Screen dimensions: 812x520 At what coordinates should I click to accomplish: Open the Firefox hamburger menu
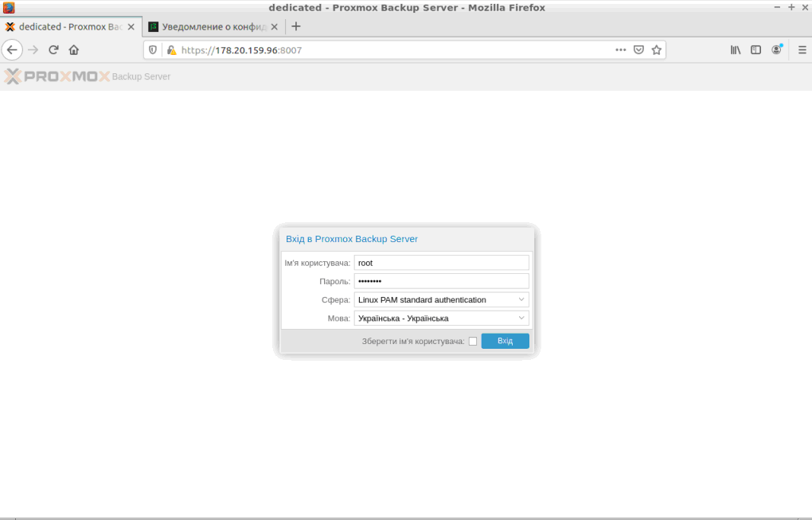coord(802,50)
